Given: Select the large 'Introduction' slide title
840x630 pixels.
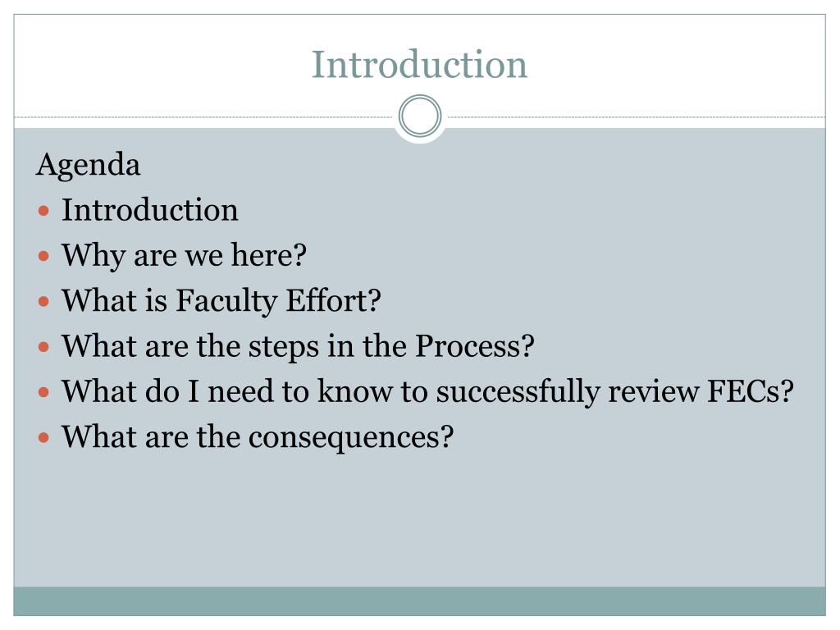Looking at the screenshot, I should pos(419,64).
